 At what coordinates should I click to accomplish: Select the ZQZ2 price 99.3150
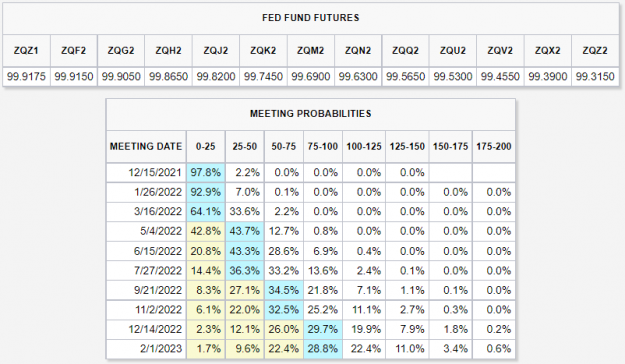[595, 76]
